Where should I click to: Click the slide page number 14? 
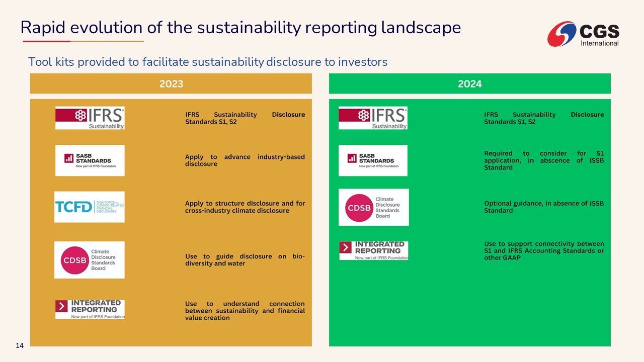tap(20, 345)
